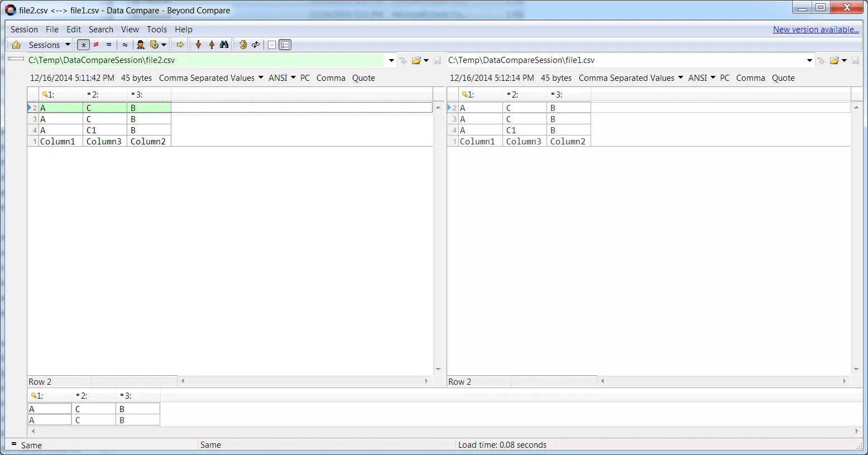The width and height of the screenshot is (868, 455).
Task: Select right pane Column2 cell
Action: (x=569, y=141)
